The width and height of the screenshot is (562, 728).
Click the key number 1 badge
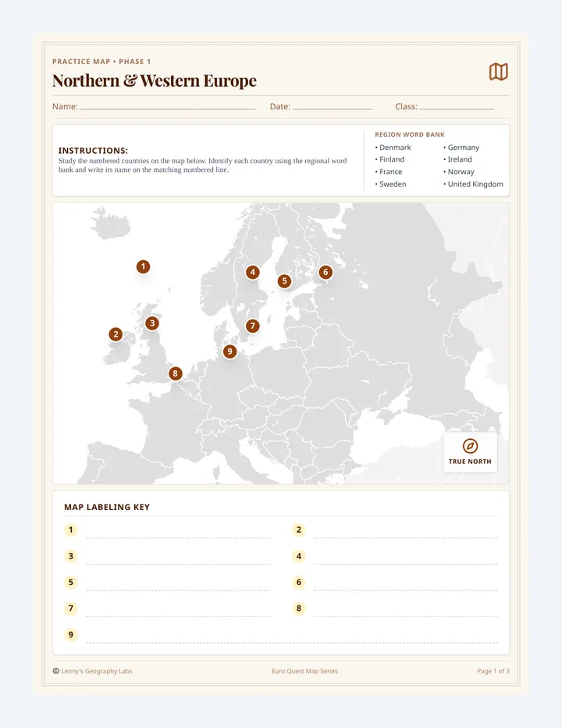click(70, 530)
